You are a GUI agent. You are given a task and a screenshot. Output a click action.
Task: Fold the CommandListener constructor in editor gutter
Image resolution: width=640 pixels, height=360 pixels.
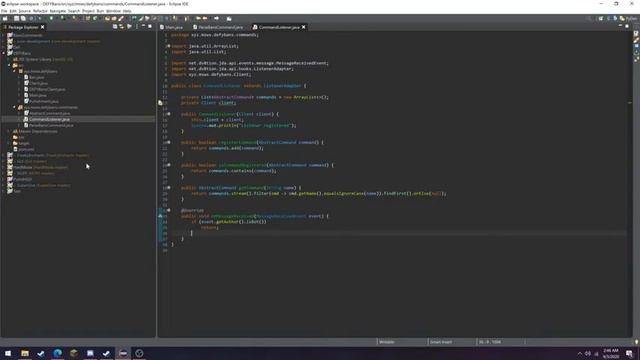(169, 114)
